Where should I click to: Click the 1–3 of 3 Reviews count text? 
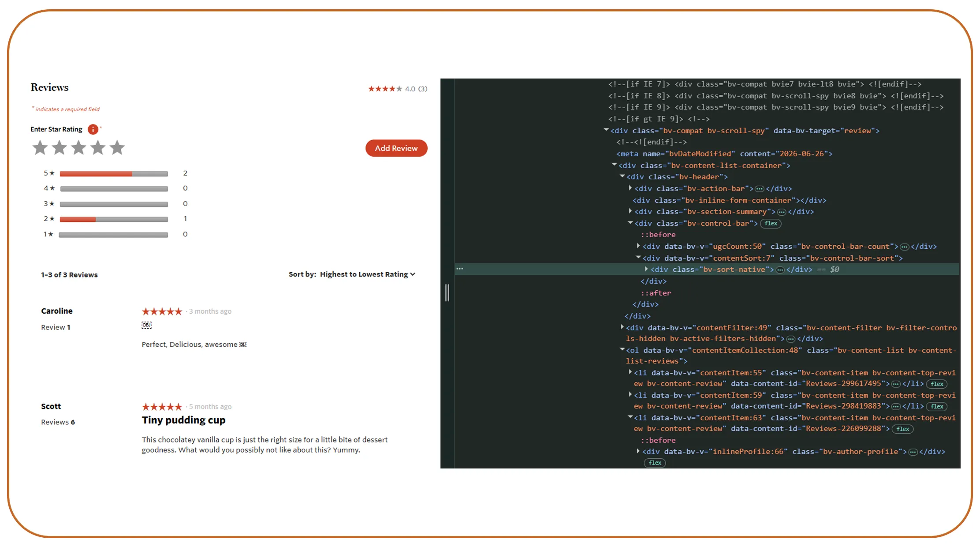pyautogui.click(x=69, y=275)
